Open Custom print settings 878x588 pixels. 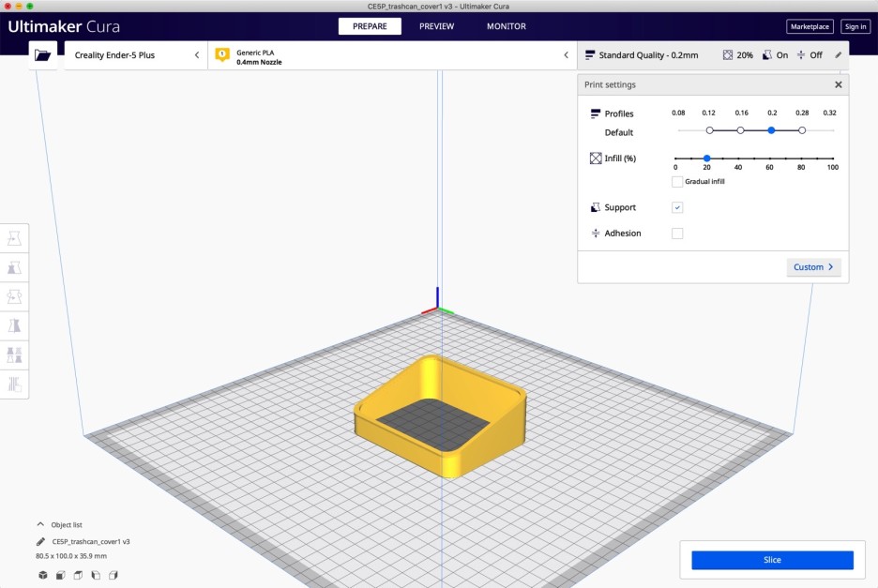tap(813, 267)
